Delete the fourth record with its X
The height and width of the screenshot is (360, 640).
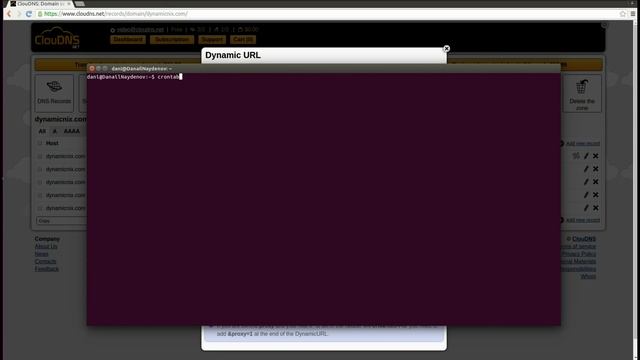pyautogui.click(x=596, y=195)
